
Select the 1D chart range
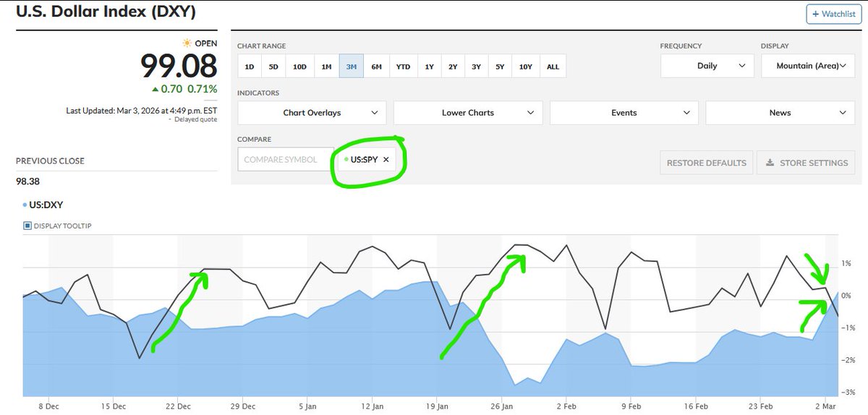[x=250, y=67]
